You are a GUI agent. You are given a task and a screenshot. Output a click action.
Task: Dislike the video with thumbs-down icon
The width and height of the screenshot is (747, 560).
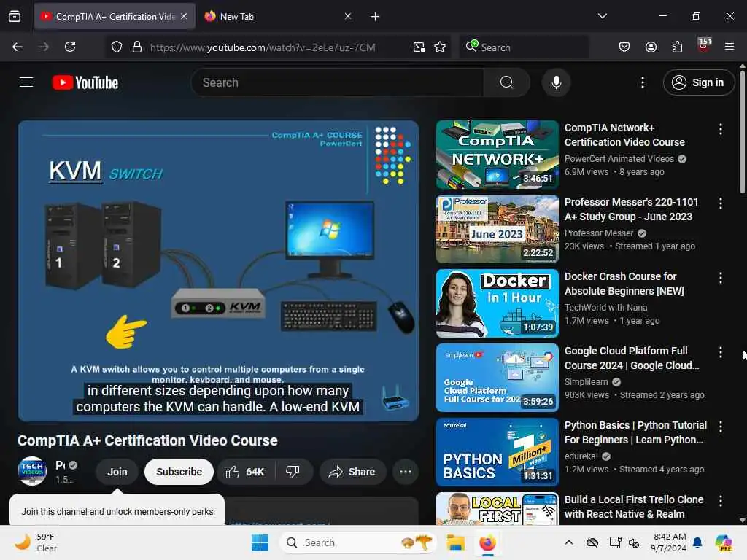[x=293, y=472]
